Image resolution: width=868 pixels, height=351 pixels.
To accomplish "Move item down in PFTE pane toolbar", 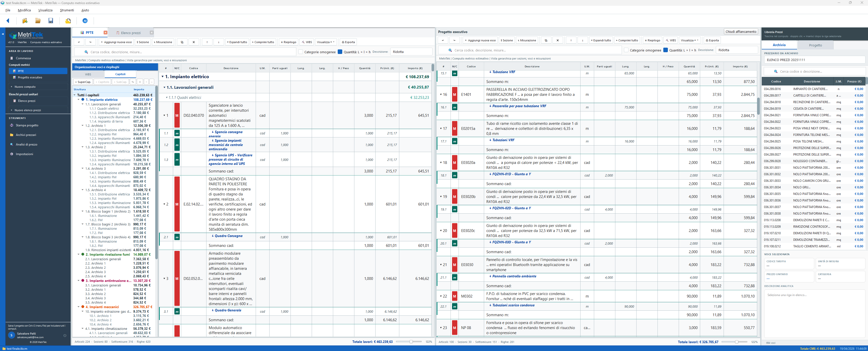I will pyautogui.click(x=219, y=42).
